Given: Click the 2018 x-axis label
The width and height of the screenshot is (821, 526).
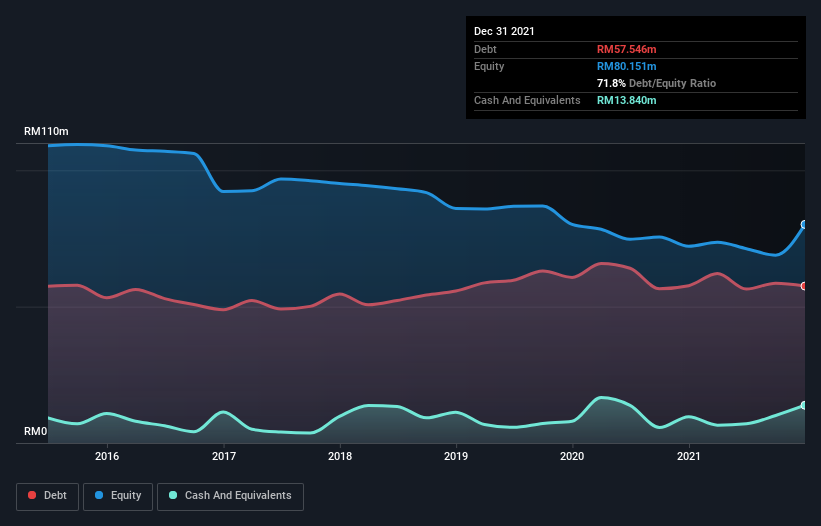Looking at the screenshot, I should click(340, 456).
